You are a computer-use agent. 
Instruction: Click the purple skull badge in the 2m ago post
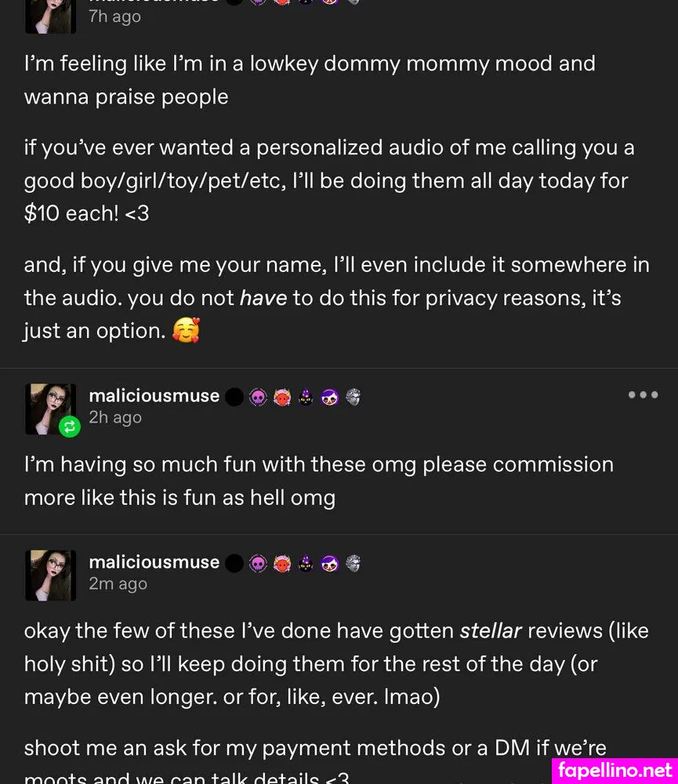(258, 563)
